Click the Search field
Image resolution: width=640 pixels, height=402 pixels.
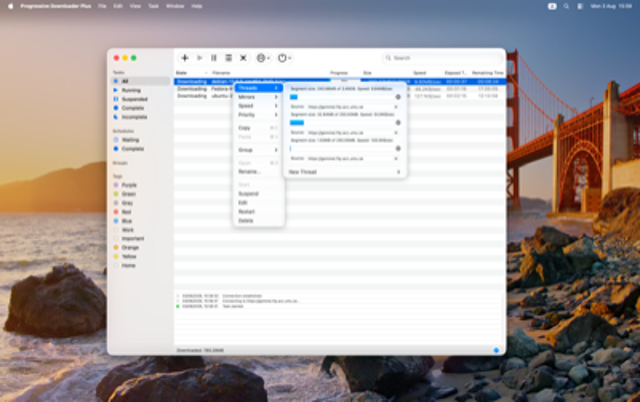[x=442, y=58]
